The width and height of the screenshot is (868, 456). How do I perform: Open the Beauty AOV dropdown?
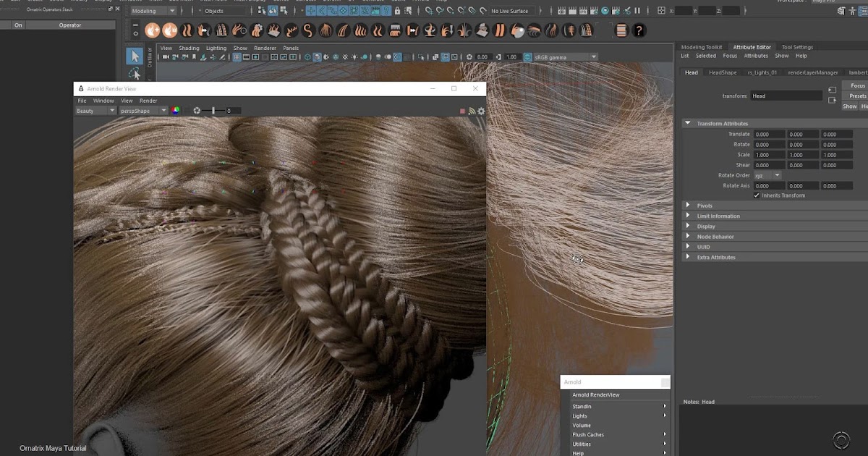(x=95, y=111)
